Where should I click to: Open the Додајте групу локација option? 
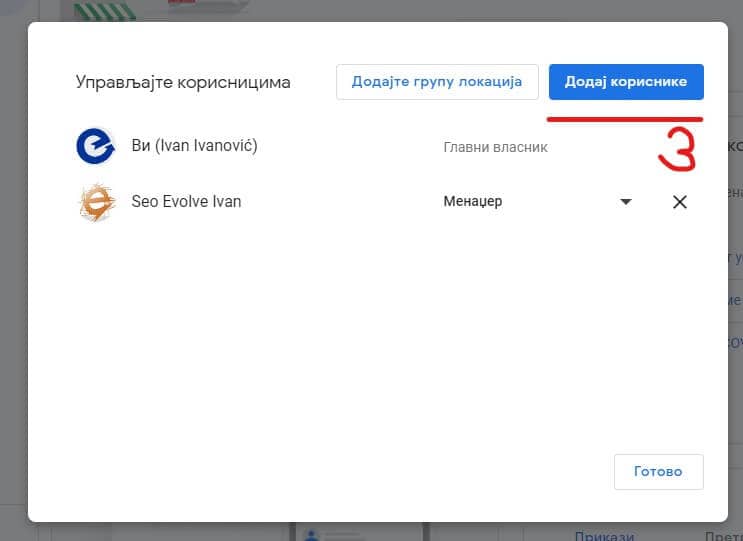[437, 82]
